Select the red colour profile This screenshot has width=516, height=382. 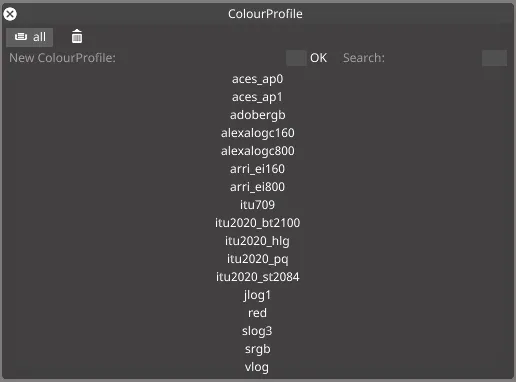pos(258,313)
